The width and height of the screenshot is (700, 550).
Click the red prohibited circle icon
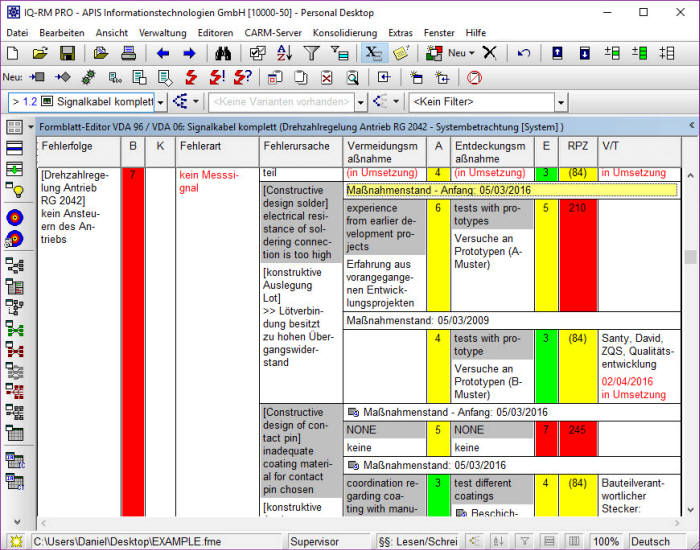click(474, 78)
